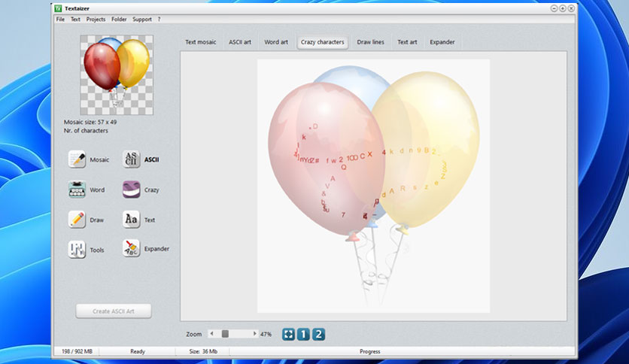Click the 'Nr. of characters' text
629x364 pixels.
tap(86, 131)
